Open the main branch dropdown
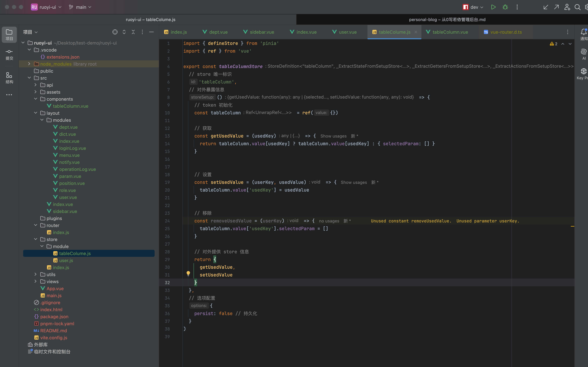 [80, 7]
